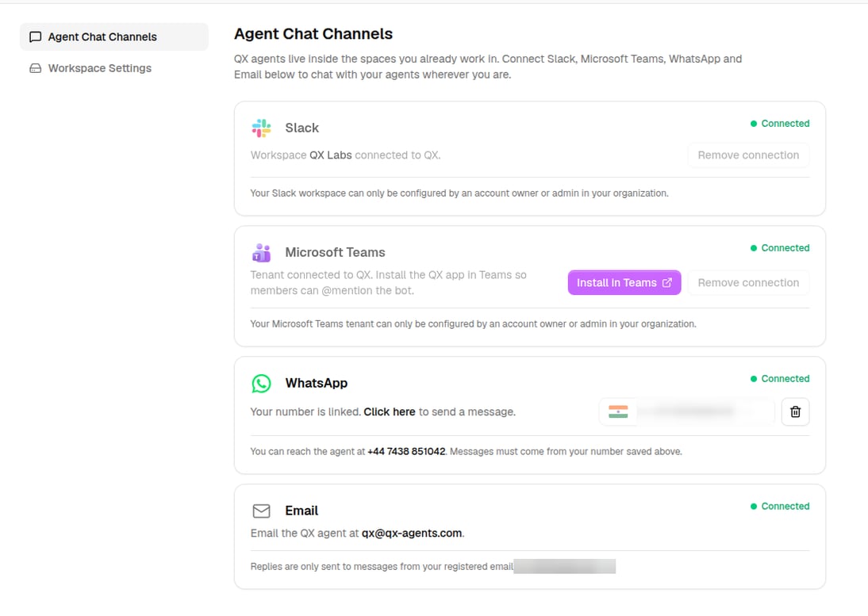Click the blurred WhatsApp phone number field
The image size is (868, 616).
coord(705,412)
